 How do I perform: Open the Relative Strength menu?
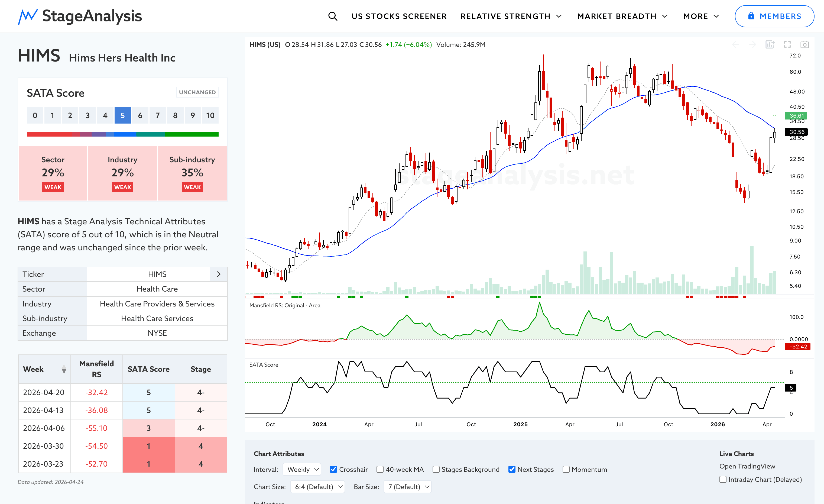pos(511,16)
